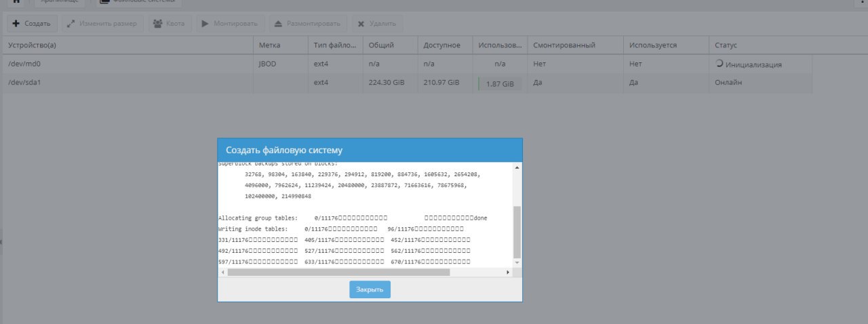
Task: Click the Создать файловую систему dialog title
Action: pos(284,150)
